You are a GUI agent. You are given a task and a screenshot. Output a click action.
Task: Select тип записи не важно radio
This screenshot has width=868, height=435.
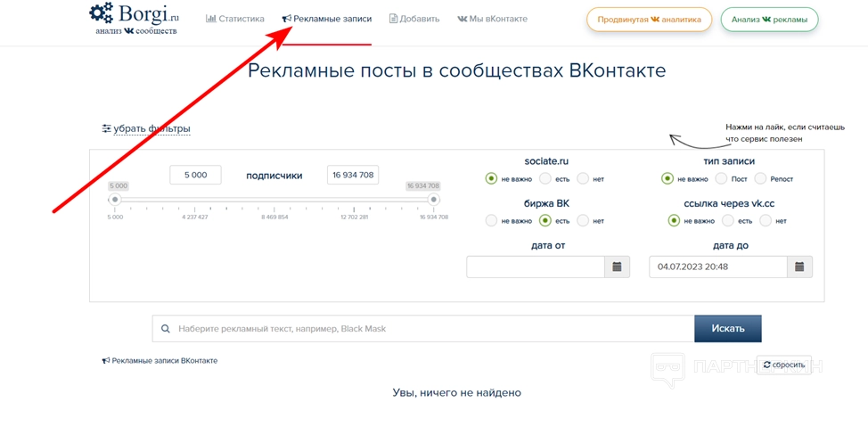[x=667, y=179]
